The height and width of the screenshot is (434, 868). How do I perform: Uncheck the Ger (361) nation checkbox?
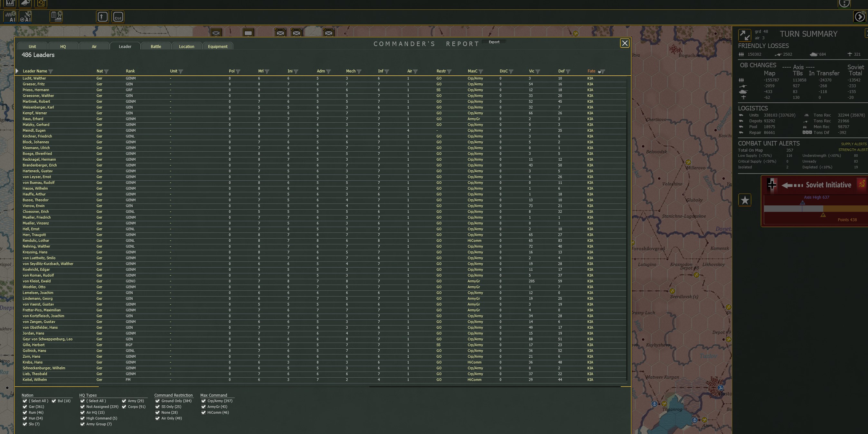(x=25, y=407)
